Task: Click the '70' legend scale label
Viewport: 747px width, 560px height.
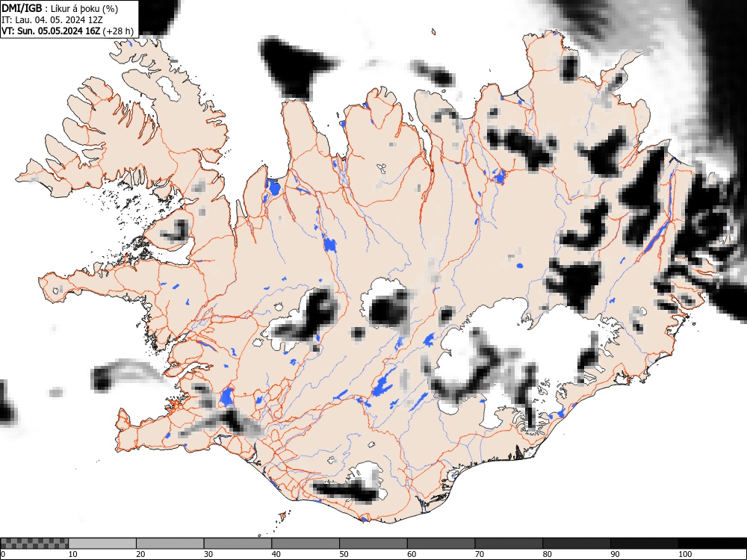Action: point(479,554)
